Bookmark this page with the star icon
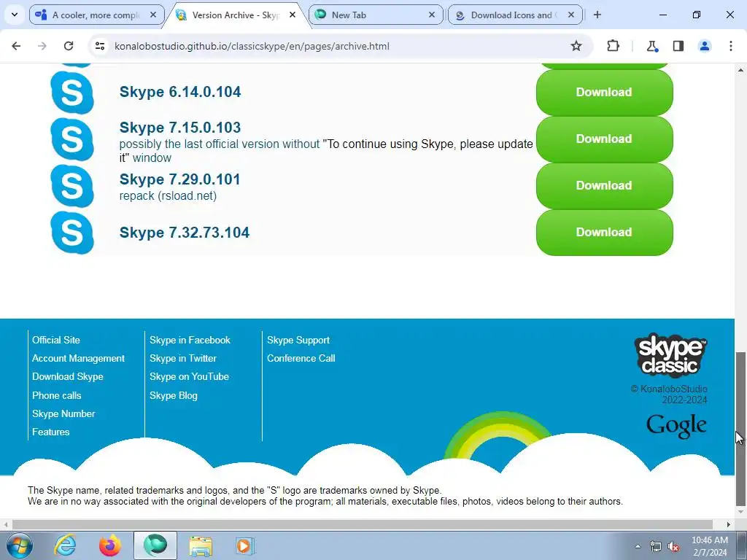Viewport: 747px width, 560px height. pyautogui.click(x=576, y=46)
